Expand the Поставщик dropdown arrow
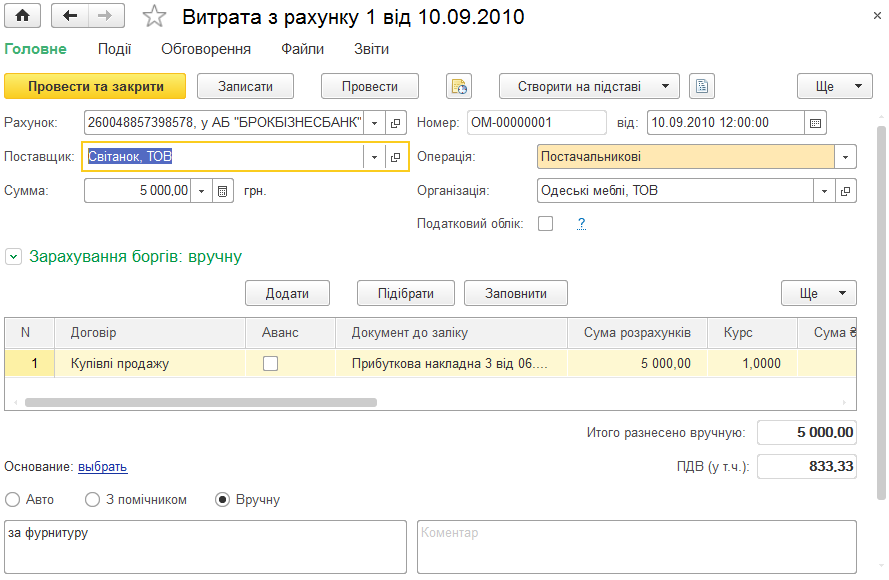This screenshot has height=580, width=889. (x=374, y=157)
